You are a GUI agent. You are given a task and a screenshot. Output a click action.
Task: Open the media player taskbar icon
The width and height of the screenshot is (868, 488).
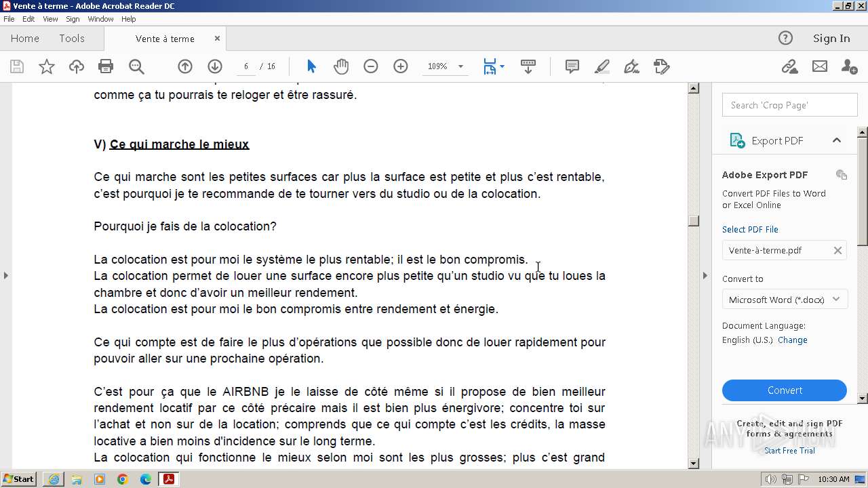[x=100, y=479]
